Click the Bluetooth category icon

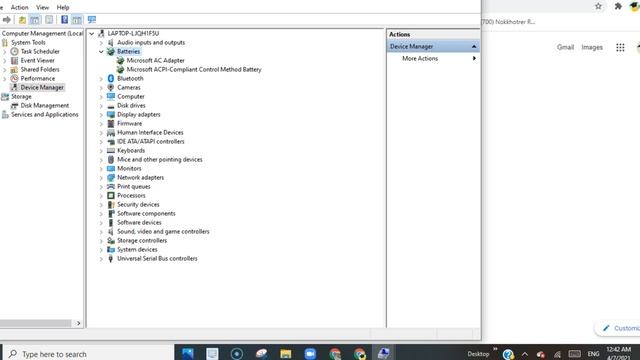point(111,78)
